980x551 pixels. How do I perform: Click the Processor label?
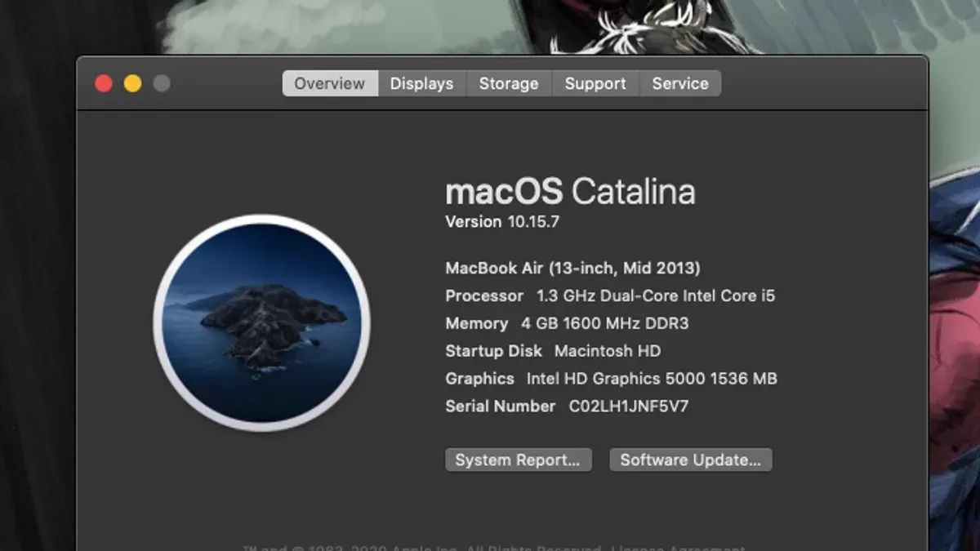[x=484, y=295]
